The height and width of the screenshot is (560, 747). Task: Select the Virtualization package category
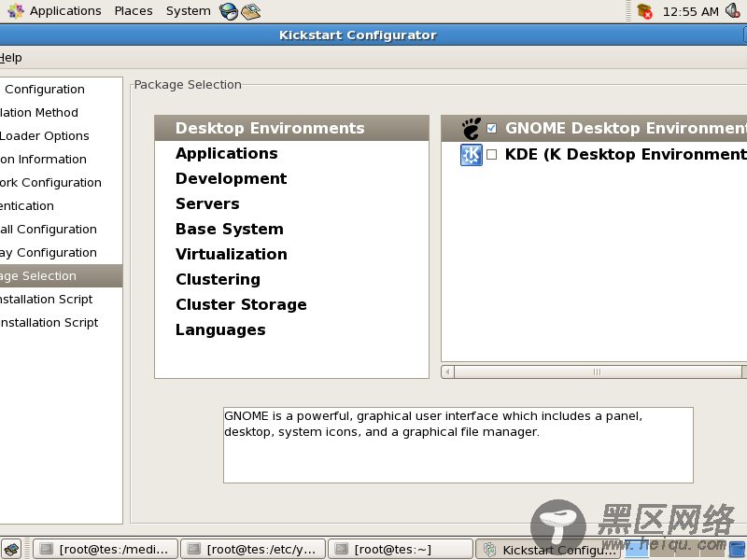(x=291, y=254)
